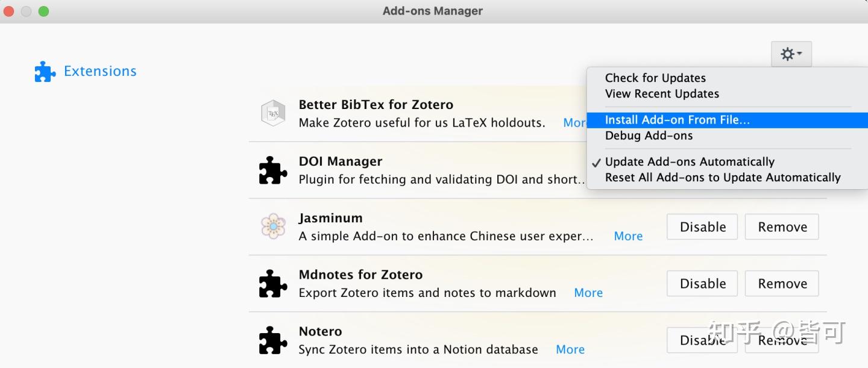Open the gear tools dropdown button
The height and width of the screenshot is (368, 868).
791,54
